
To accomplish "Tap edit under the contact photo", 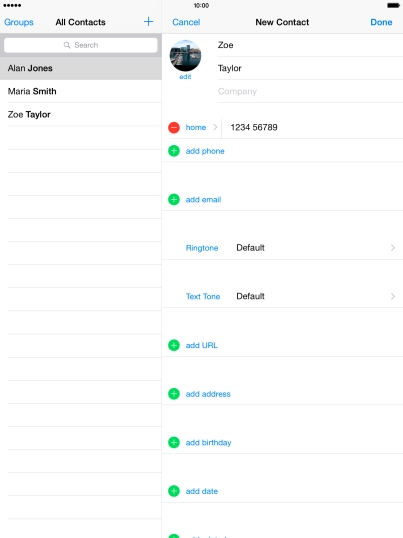I will pos(185,77).
